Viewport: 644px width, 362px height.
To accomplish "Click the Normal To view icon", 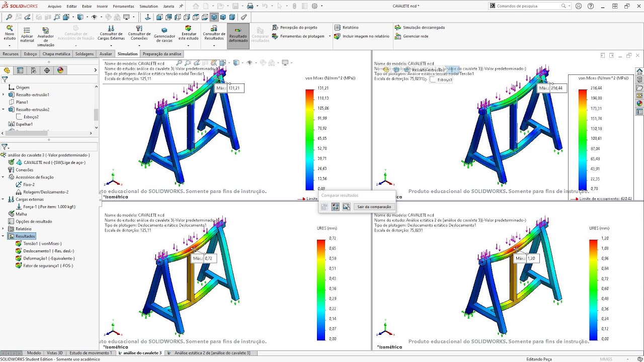I will [148, 17].
